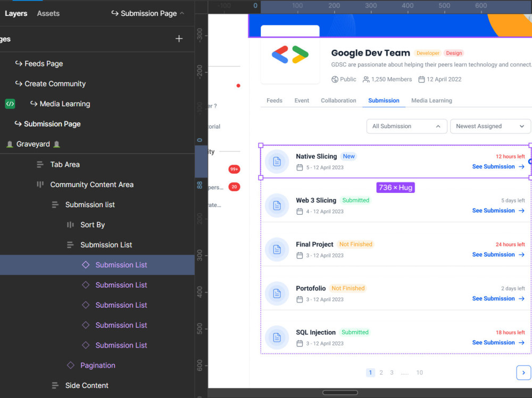Click the calendar icon next to 12 April 2022
Screen dimensions: 532x398
(421, 79)
